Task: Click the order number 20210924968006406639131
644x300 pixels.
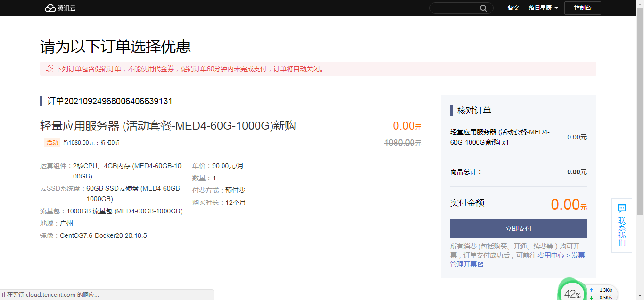Action: coord(118,101)
